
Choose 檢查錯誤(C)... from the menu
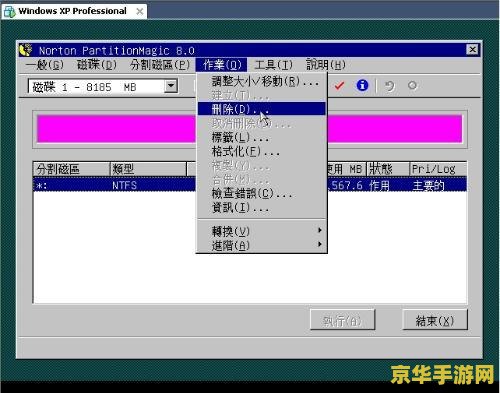point(262,193)
